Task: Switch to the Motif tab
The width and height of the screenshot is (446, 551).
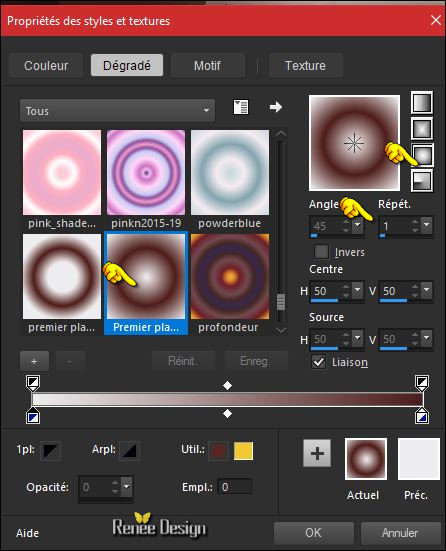Action: [207, 65]
